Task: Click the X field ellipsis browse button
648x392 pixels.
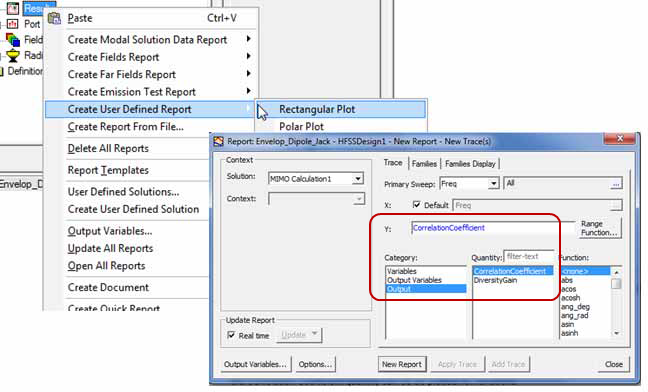Action: click(616, 205)
